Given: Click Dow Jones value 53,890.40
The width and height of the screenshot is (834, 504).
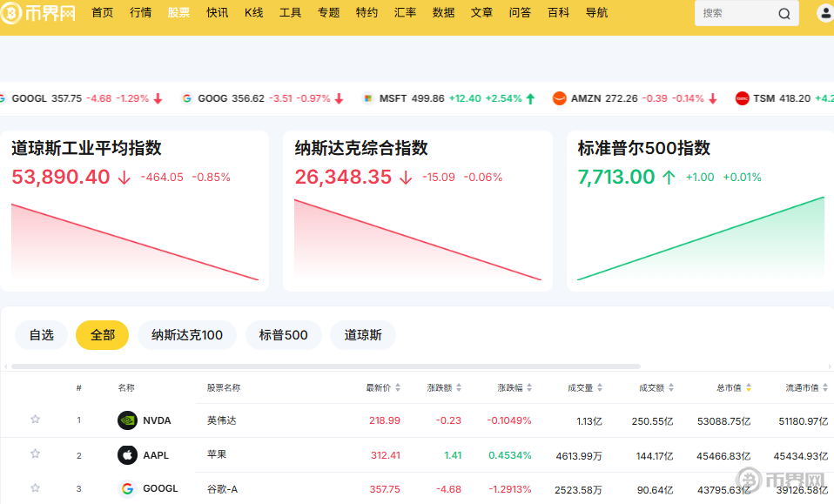Looking at the screenshot, I should click(61, 177).
